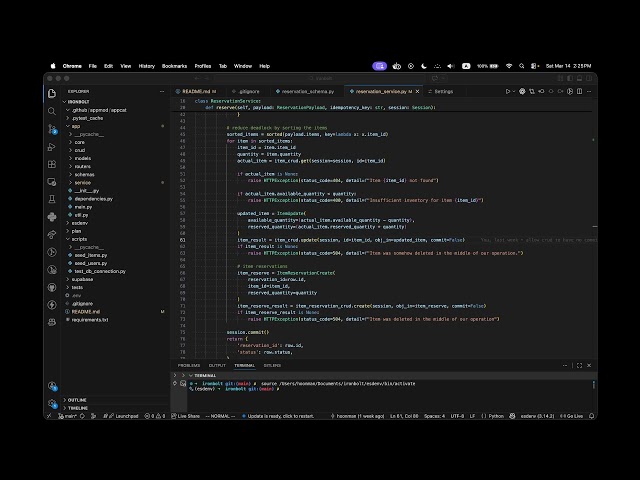
Task: Collapse the IRONBOLT root folder
Action: point(78,102)
